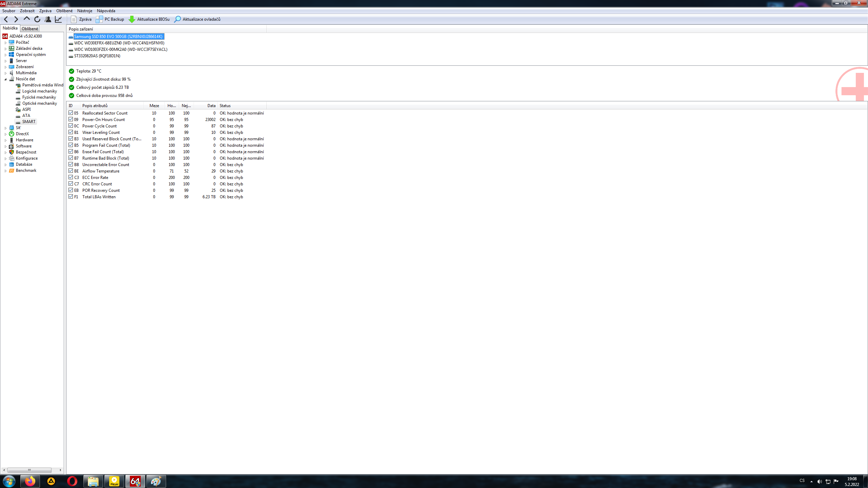
Task: Click Aktualizace ovladačů magnifier icon
Action: pos(177,19)
